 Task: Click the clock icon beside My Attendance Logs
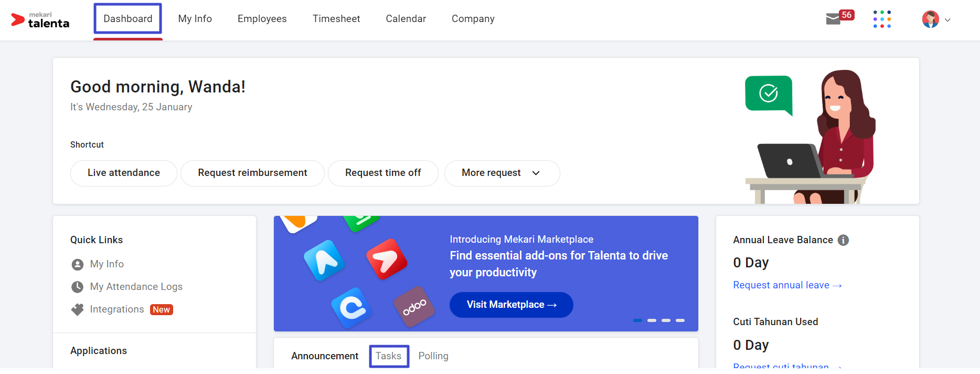pos(78,287)
